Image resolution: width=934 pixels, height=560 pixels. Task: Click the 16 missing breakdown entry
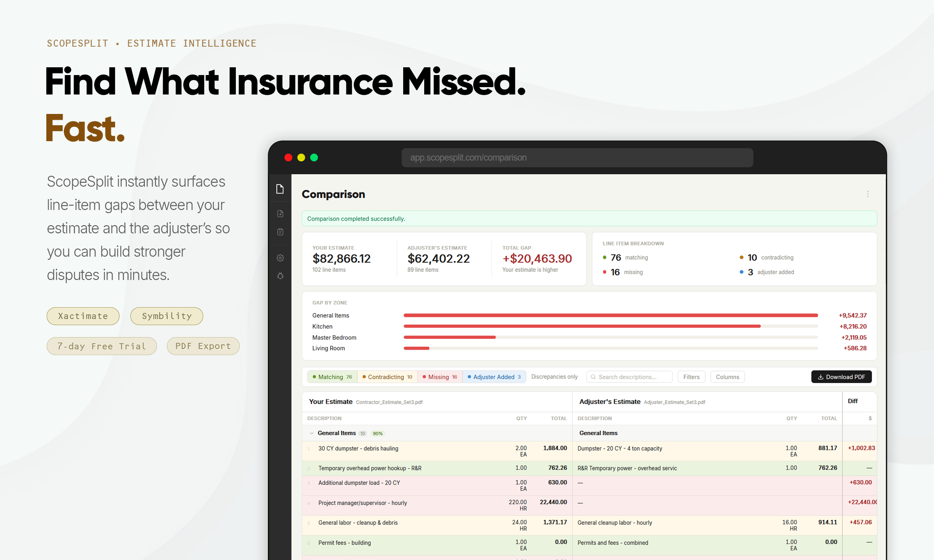pyautogui.click(x=623, y=272)
